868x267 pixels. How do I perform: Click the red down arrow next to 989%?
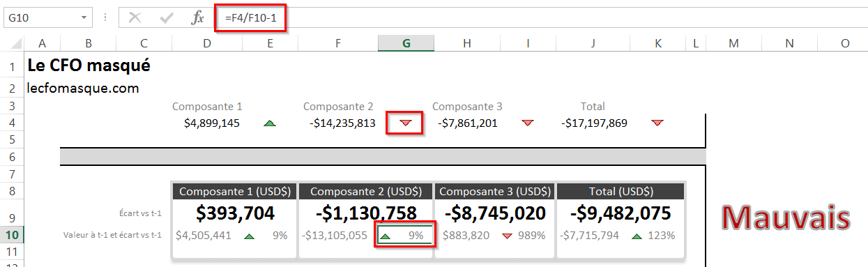click(507, 236)
